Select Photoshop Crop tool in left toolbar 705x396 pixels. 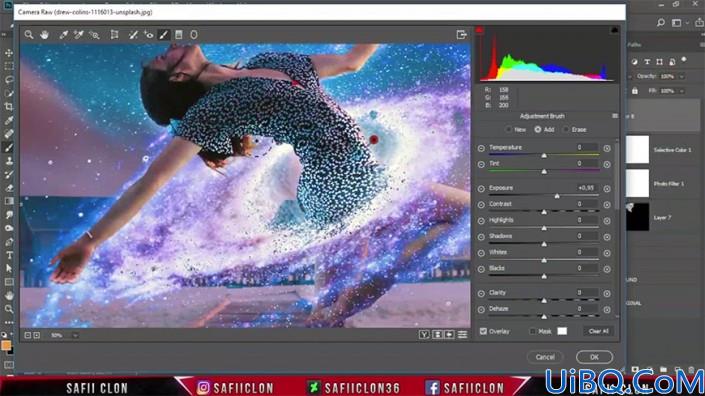(9, 107)
